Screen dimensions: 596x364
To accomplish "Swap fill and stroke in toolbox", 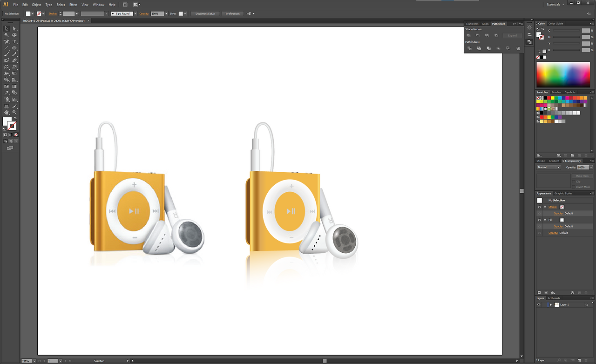I will [15, 118].
